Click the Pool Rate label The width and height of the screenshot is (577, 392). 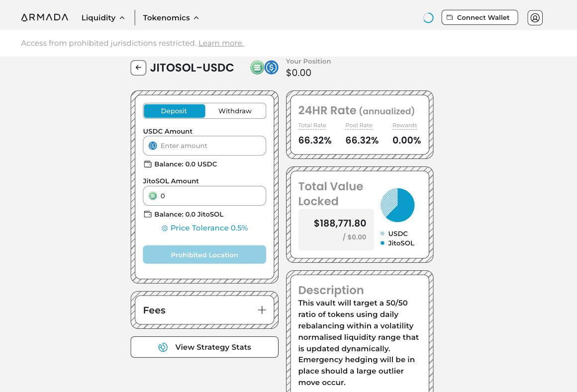pos(359,125)
